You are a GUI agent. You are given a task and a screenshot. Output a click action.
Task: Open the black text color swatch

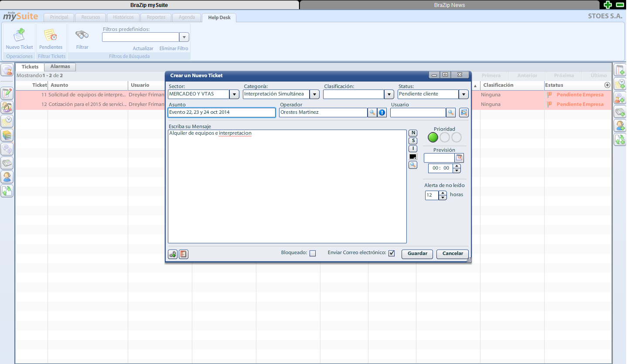pos(412,156)
